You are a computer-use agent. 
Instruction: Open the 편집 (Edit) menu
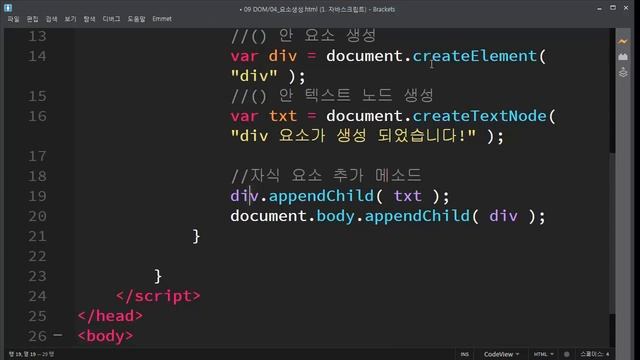coord(33,19)
